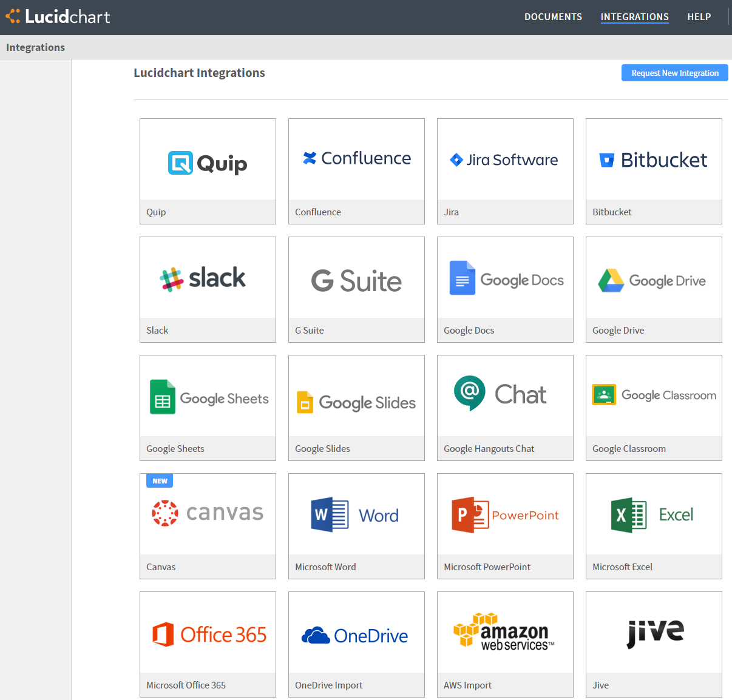Open the Quip integration logo
This screenshot has height=700, width=732.
coord(208,163)
